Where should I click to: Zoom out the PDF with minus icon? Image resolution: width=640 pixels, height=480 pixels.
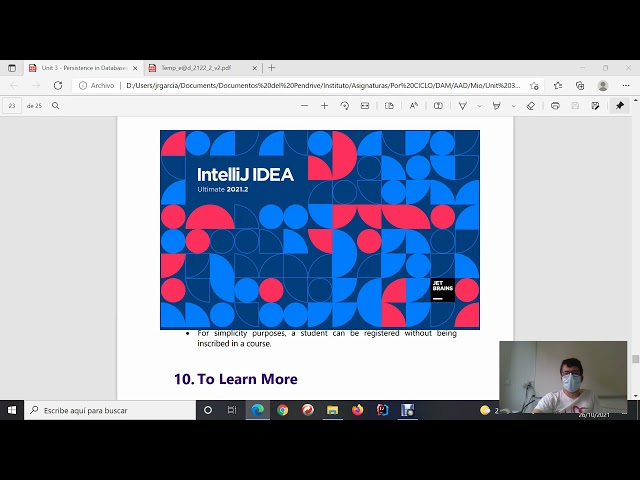pyautogui.click(x=304, y=106)
